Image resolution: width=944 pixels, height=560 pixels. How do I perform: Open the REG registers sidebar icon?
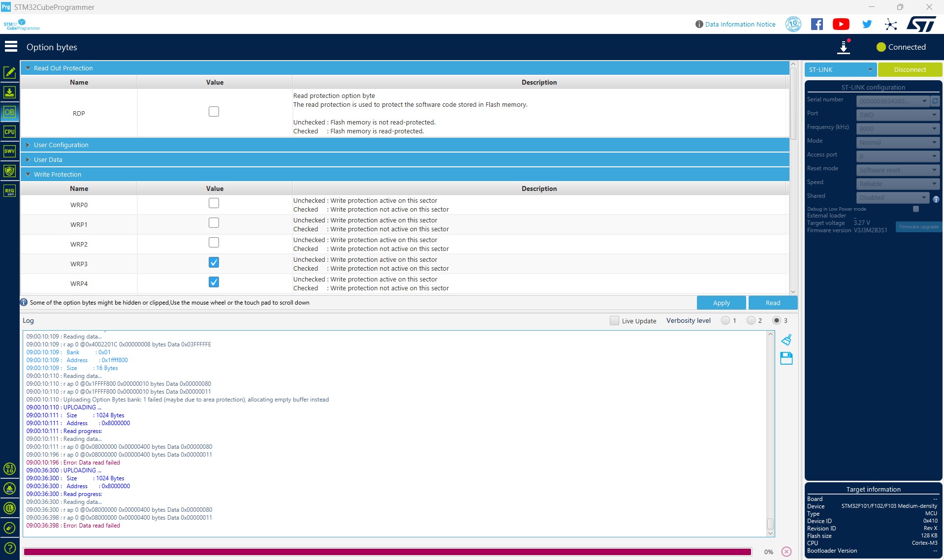pos(10,191)
